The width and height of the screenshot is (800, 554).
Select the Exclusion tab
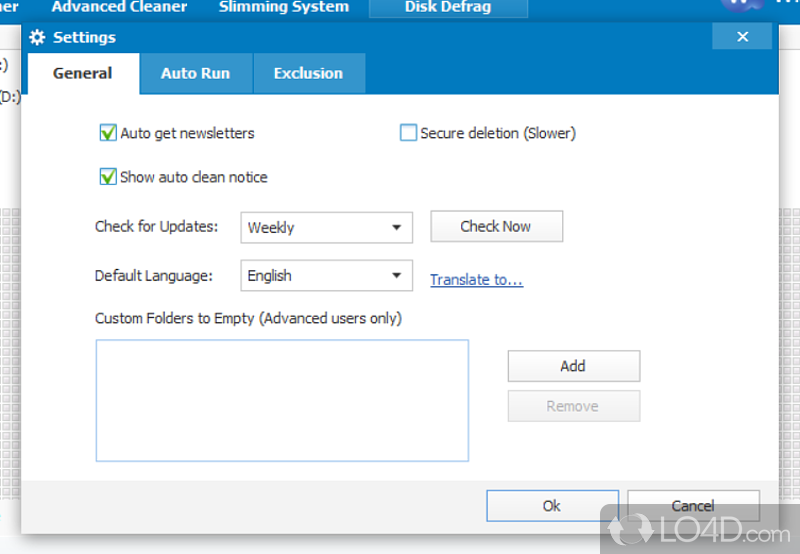308,74
